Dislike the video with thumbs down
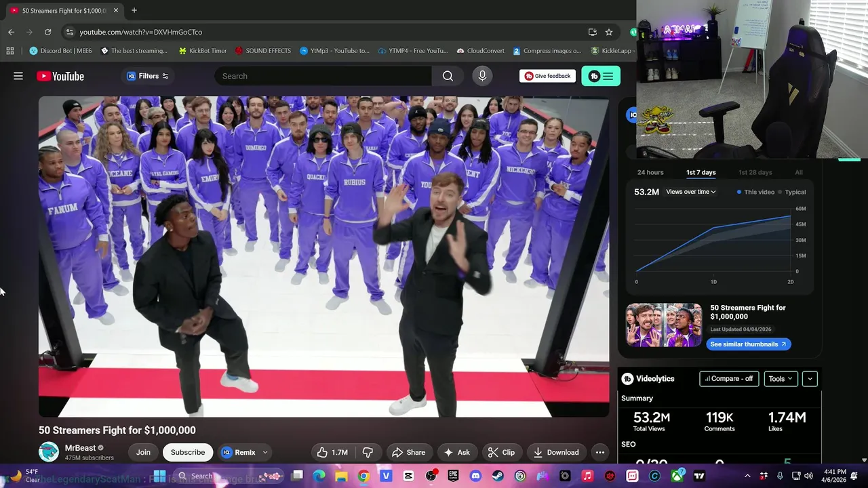The width and height of the screenshot is (868, 488). coord(368,452)
